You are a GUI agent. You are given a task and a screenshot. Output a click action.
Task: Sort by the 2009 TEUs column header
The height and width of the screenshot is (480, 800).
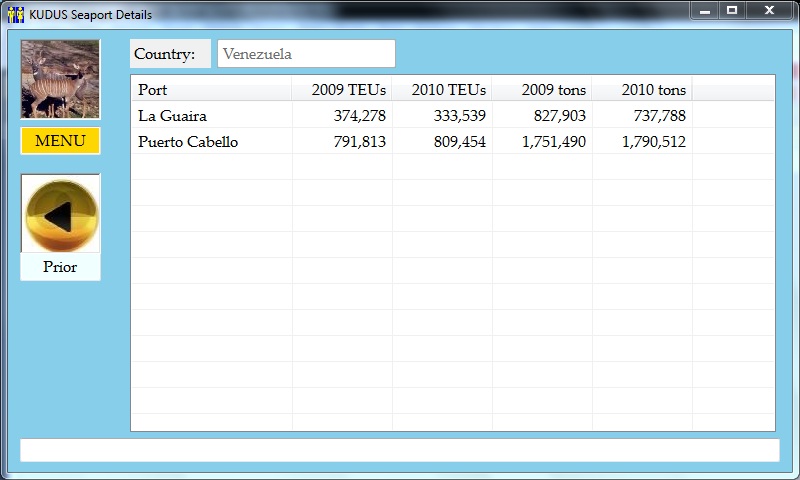click(x=342, y=89)
